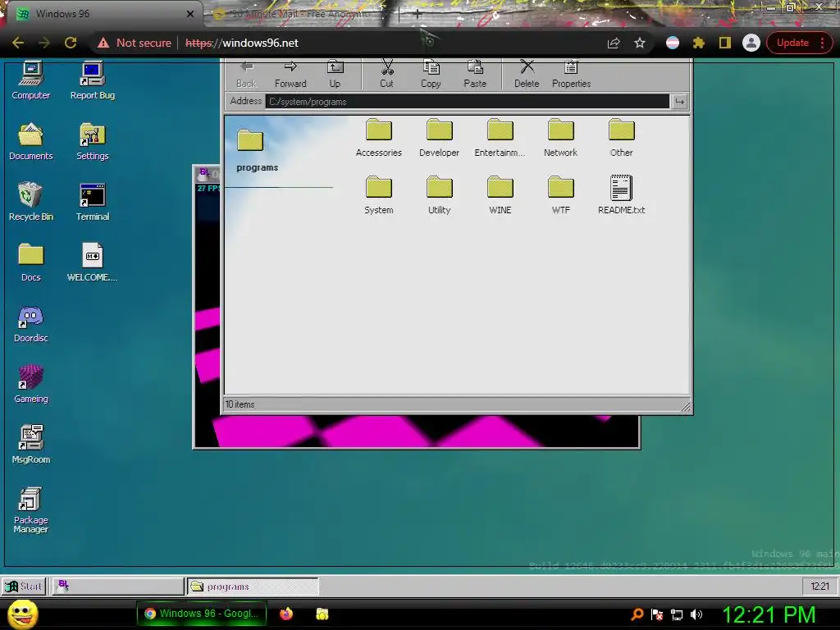Click the green 12:21 PM clock
840x630 pixels.
point(769,614)
